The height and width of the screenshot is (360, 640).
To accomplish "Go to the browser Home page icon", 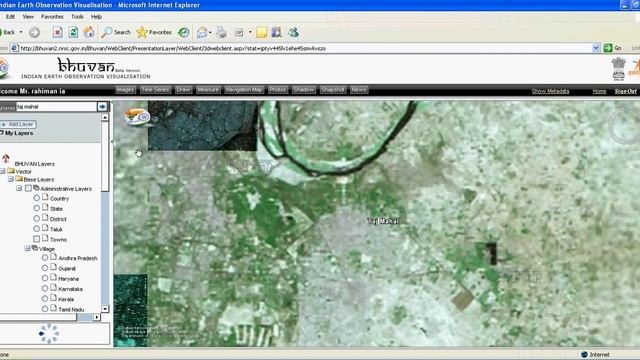I will pos(89,32).
